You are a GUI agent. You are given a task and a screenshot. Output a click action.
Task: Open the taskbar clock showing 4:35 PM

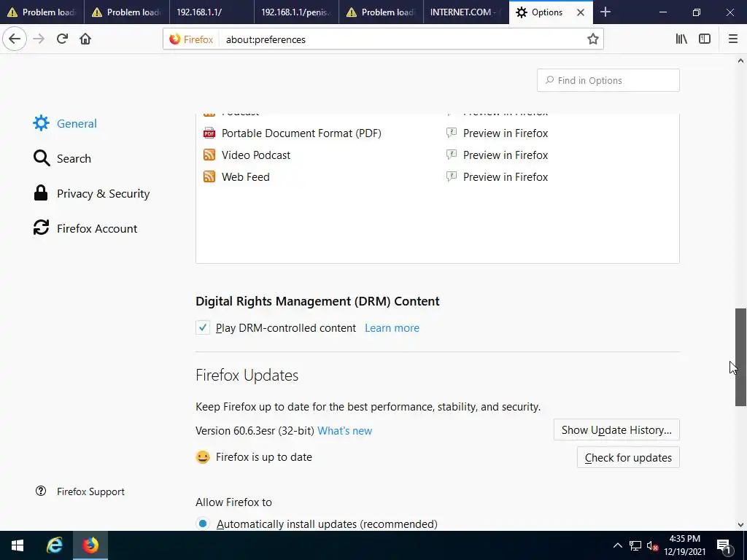click(684, 545)
